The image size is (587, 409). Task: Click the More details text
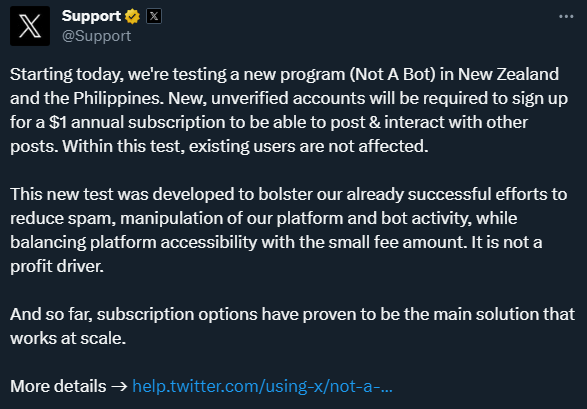pos(58,386)
